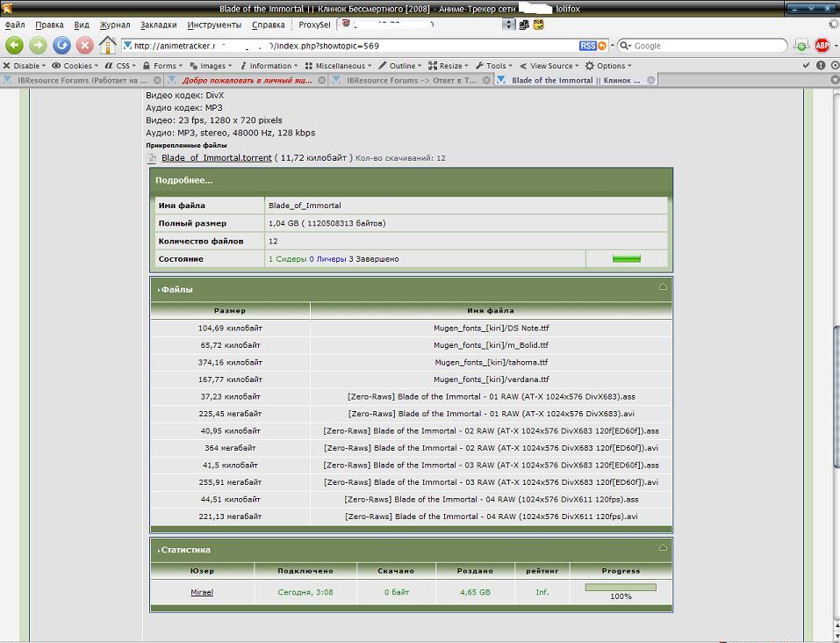The width and height of the screenshot is (840, 643).
Task: Open the Закладки menu
Action: point(159,25)
